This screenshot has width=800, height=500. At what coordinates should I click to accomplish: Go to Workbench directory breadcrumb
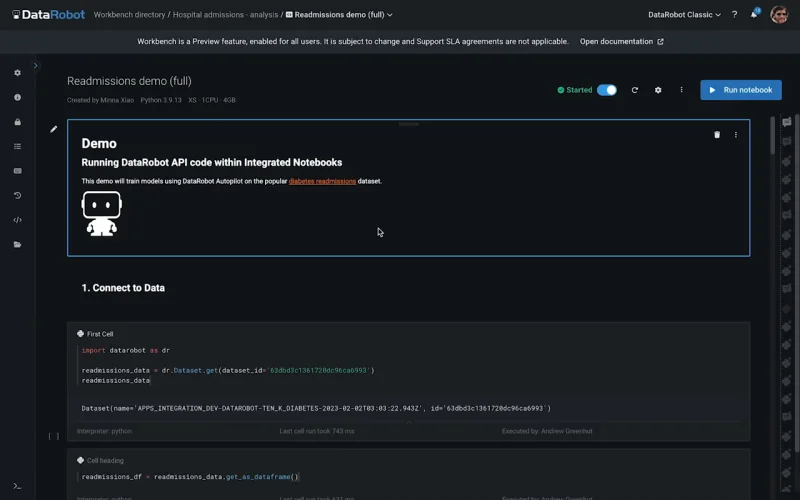[x=129, y=15]
